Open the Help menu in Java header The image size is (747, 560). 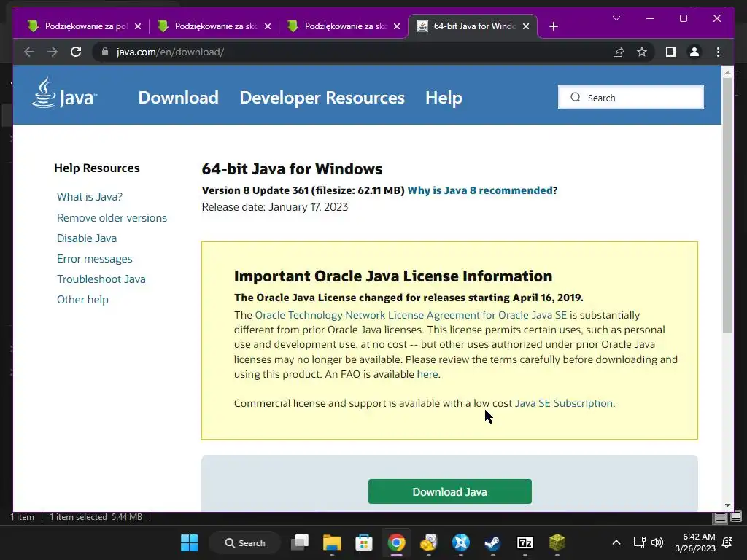pos(444,98)
